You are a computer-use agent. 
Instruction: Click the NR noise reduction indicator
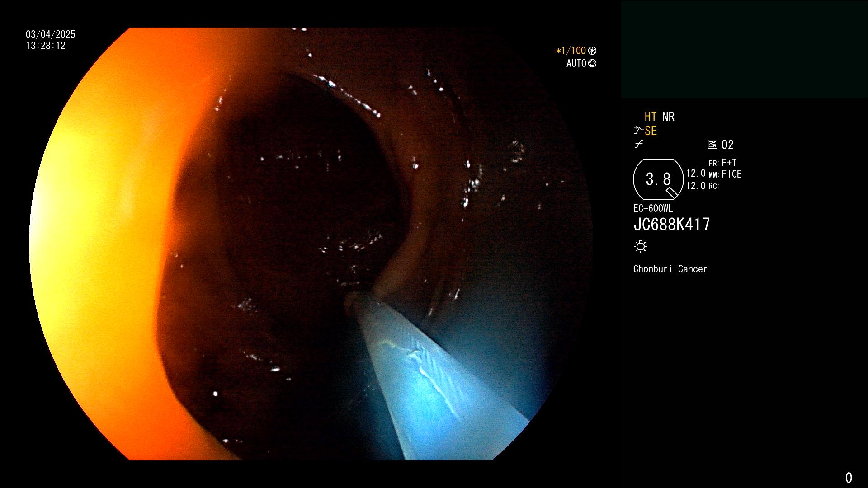[668, 117]
